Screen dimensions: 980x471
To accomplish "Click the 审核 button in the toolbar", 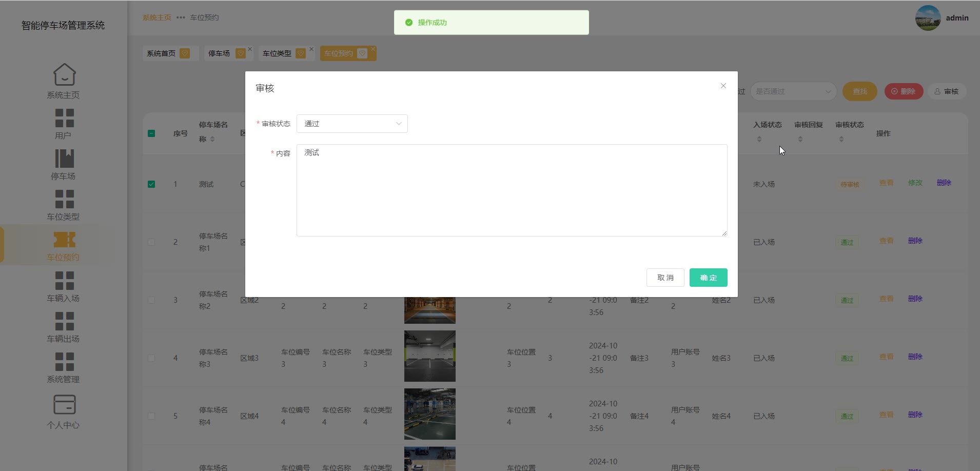I will 947,91.
